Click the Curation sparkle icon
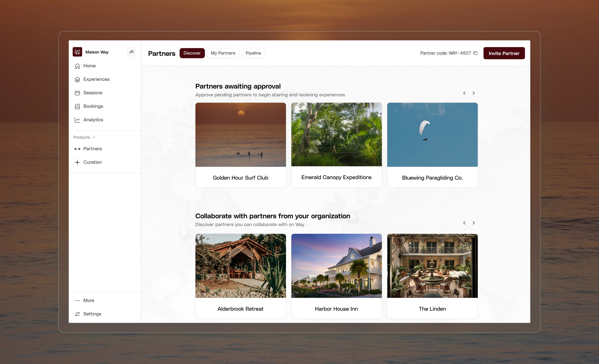 pos(77,162)
